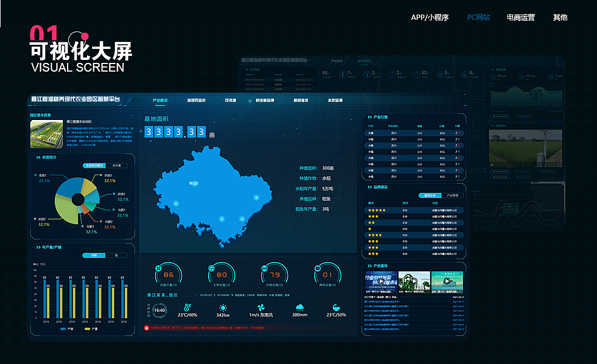Switch brand toggle to 产品推荐
This screenshot has height=364, width=597.
coord(452,195)
